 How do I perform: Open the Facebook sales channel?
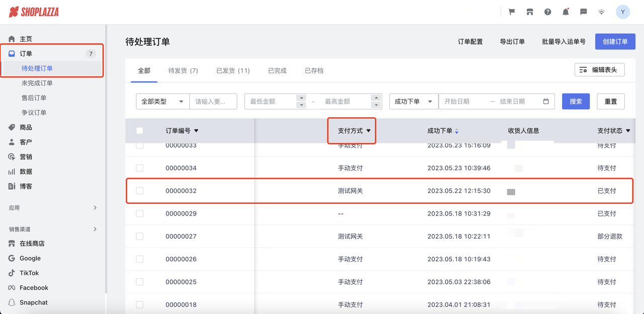tap(34, 287)
